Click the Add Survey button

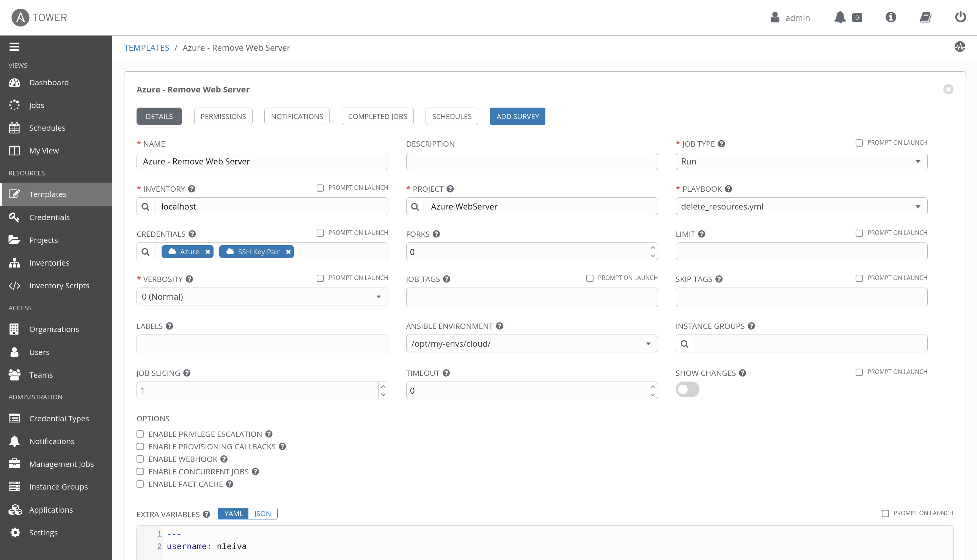[x=517, y=116]
